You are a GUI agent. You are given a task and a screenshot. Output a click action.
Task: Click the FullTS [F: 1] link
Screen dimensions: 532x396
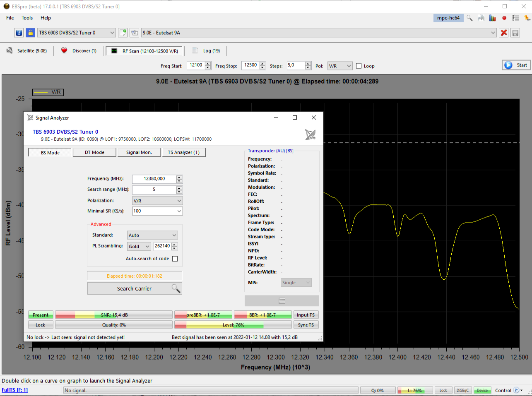coord(14,390)
